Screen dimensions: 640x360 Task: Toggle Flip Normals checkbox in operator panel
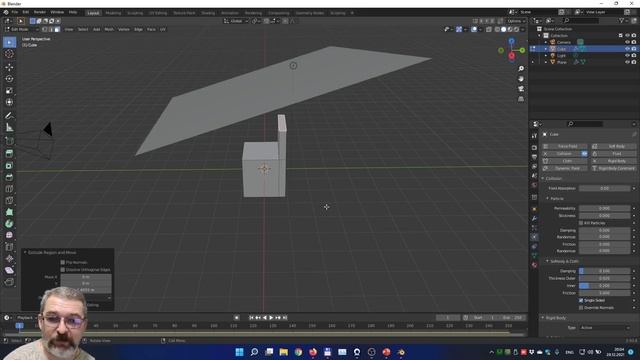(x=62, y=262)
